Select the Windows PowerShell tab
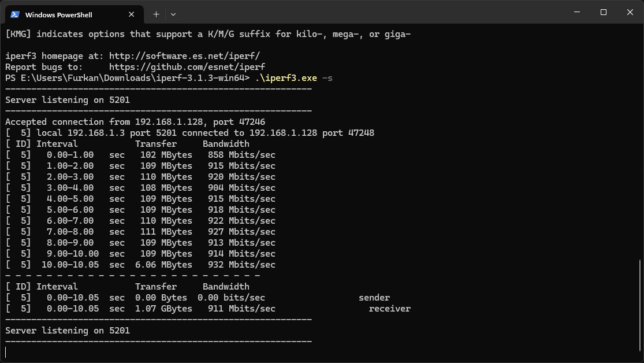644x363 pixels. click(x=75, y=14)
